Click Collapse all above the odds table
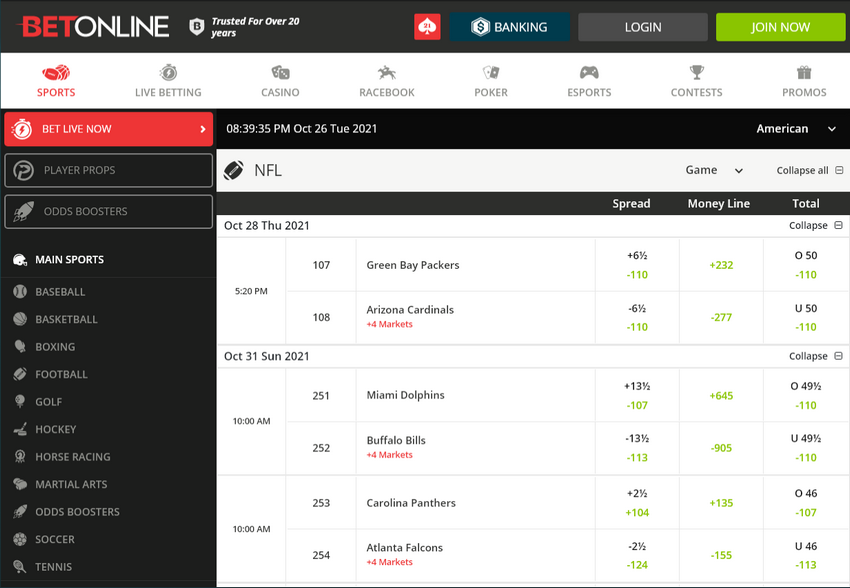The height and width of the screenshot is (588, 850). [x=803, y=170]
